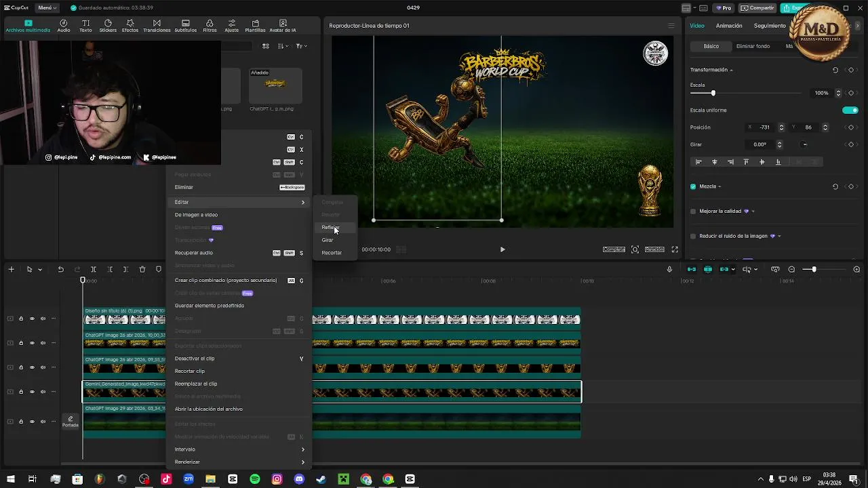The image size is (868, 488).
Task: Enter fullscreen preview in the player
Action: coord(675,249)
